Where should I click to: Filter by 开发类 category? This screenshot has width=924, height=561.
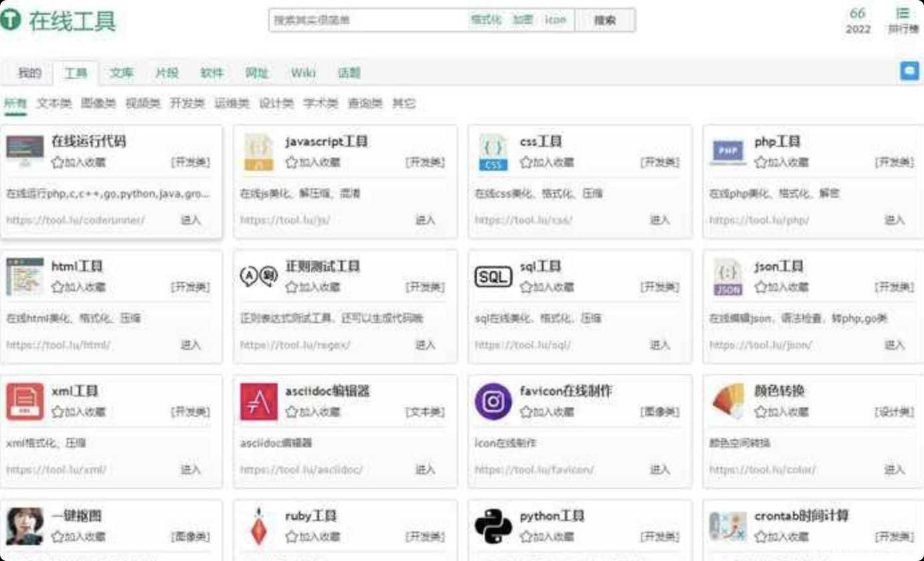pyautogui.click(x=187, y=104)
